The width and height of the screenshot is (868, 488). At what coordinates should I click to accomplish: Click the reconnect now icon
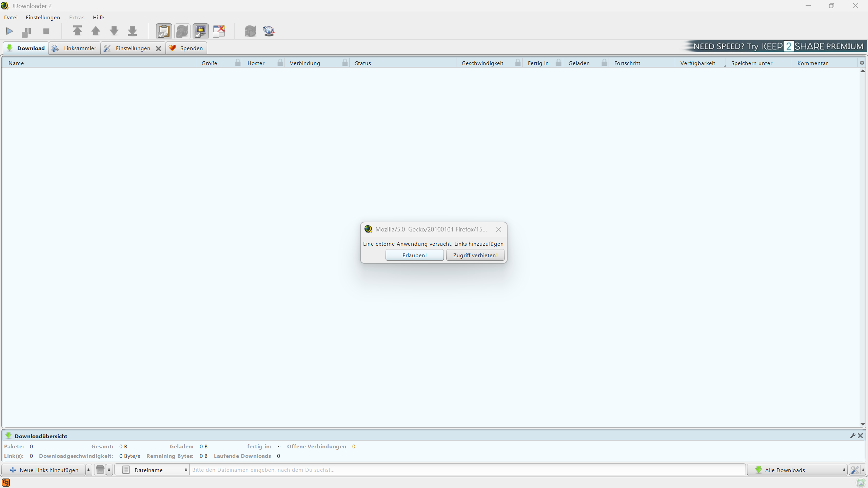[250, 31]
